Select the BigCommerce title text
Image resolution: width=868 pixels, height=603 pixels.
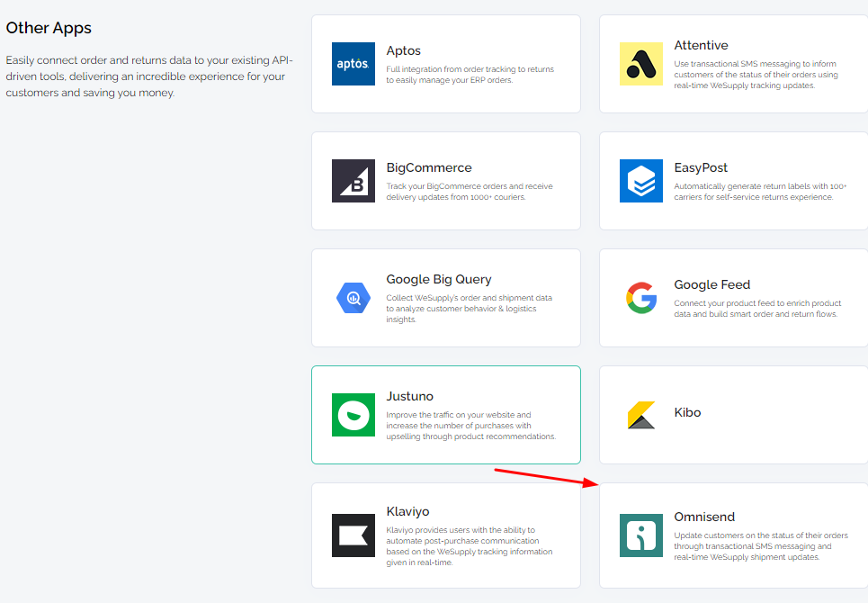pos(429,167)
